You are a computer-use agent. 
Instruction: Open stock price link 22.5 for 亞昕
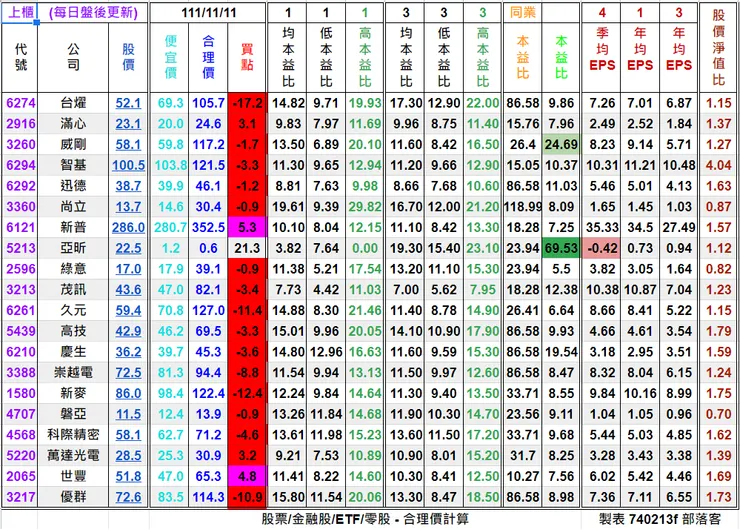(128, 248)
